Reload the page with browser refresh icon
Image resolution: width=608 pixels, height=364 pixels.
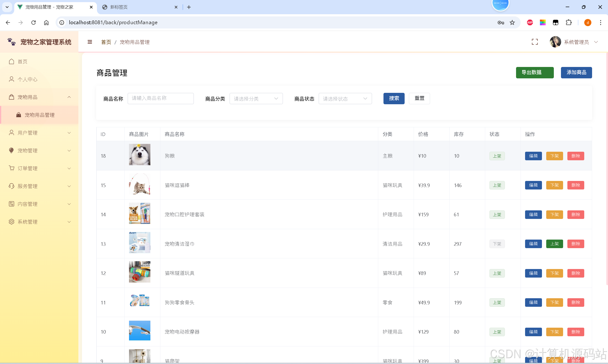[x=34, y=23]
